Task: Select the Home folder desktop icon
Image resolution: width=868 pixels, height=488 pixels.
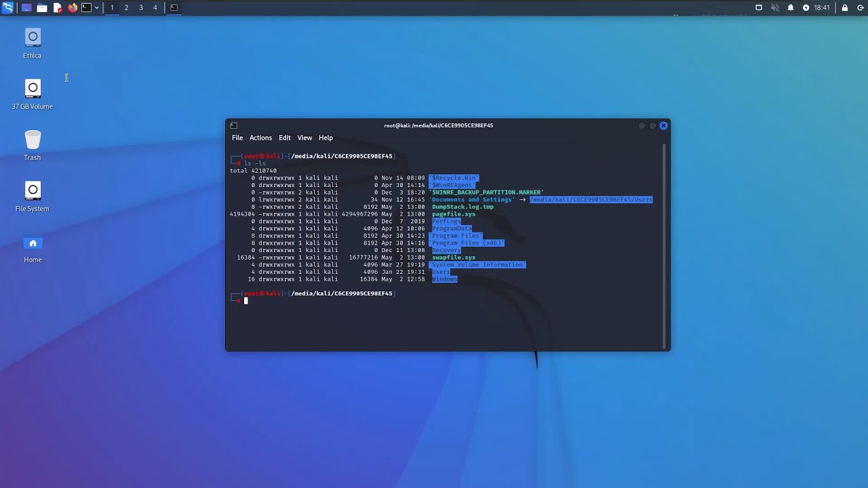Action: tap(33, 248)
